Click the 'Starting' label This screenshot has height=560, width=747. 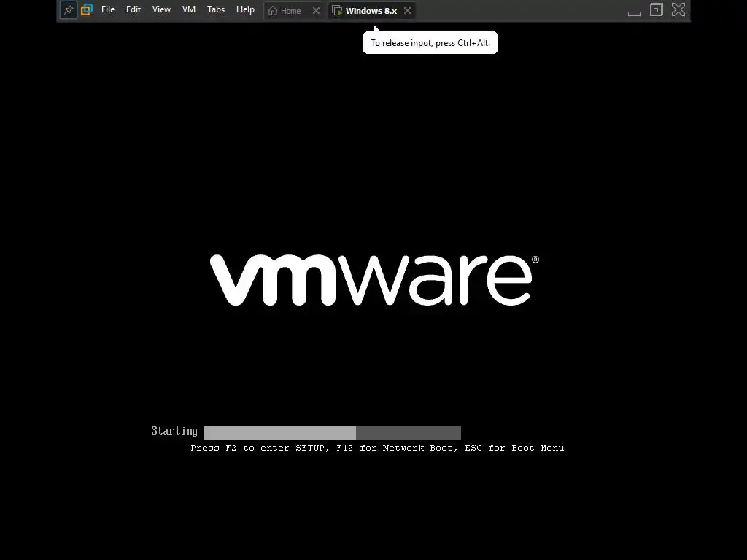tap(174, 431)
